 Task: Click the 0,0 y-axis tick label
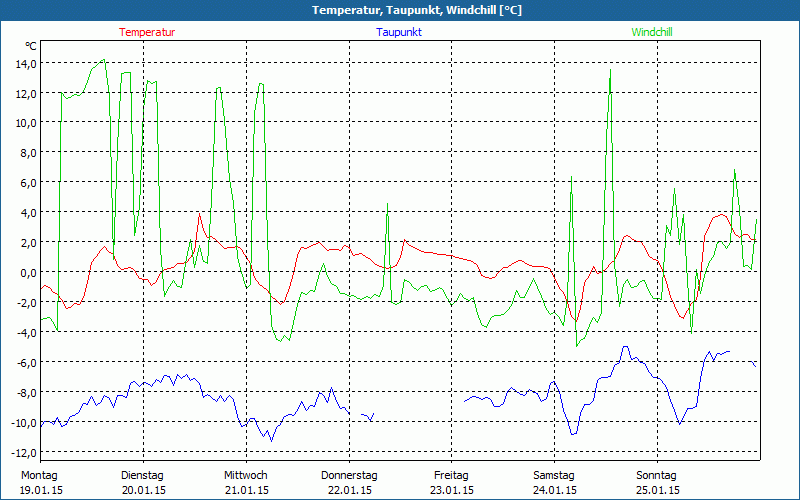27,272
